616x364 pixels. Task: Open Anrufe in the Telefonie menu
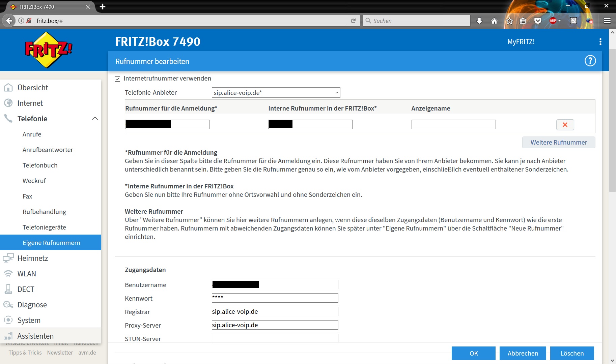pyautogui.click(x=32, y=134)
